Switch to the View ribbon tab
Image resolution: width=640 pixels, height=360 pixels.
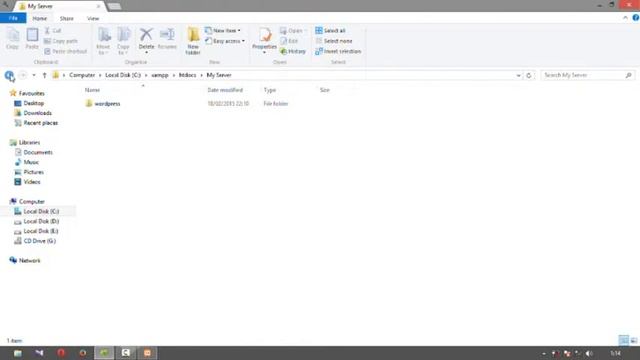(93, 18)
